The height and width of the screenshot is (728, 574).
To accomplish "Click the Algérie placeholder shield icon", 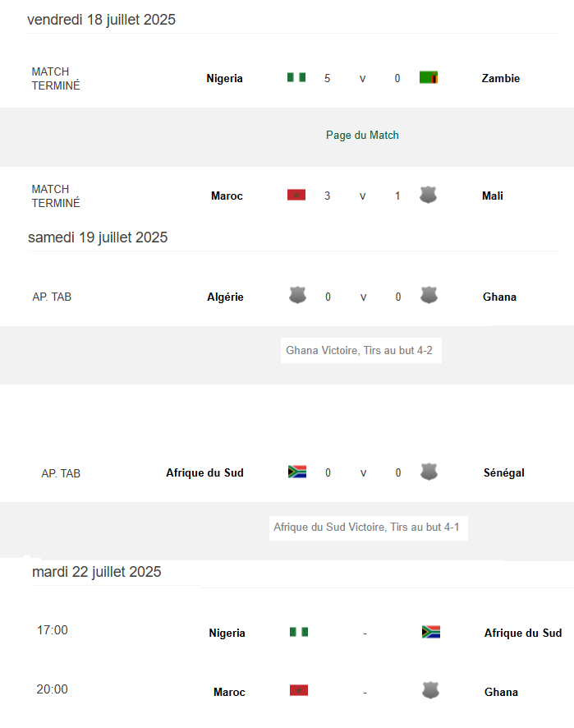I will pyautogui.click(x=297, y=296).
